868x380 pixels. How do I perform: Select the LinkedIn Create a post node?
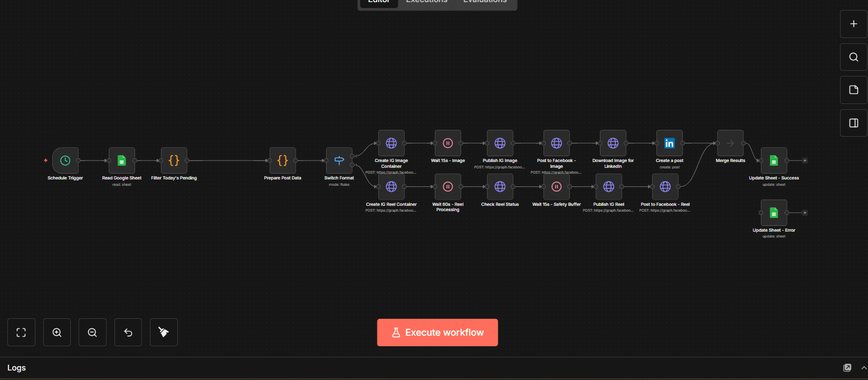pyautogui.click(x=670, y=143)
